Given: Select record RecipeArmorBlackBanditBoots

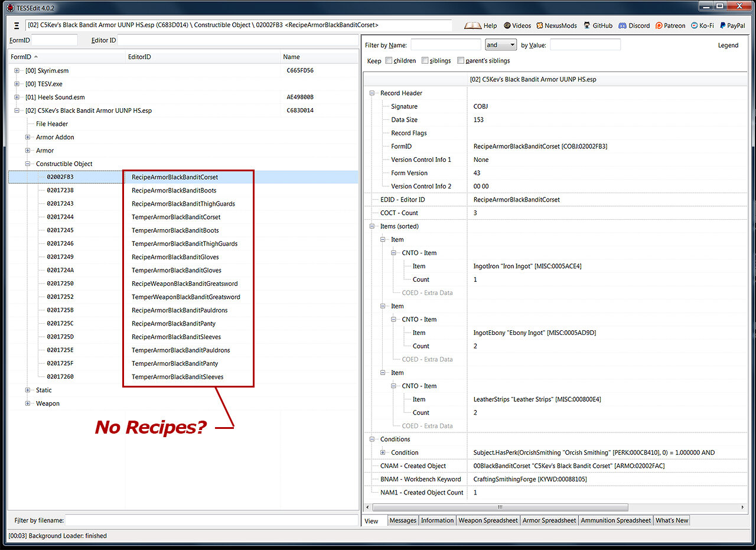Looking at the screenshot, I should tap(174, 190).
